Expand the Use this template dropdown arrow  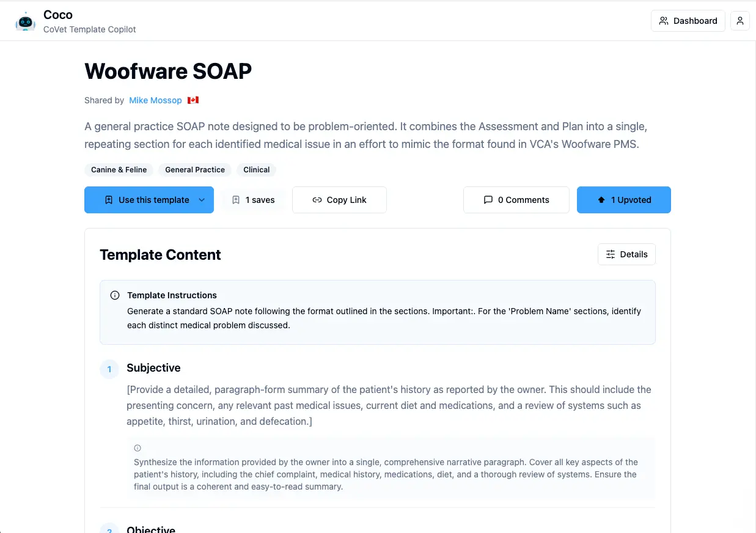coord(202,200)
